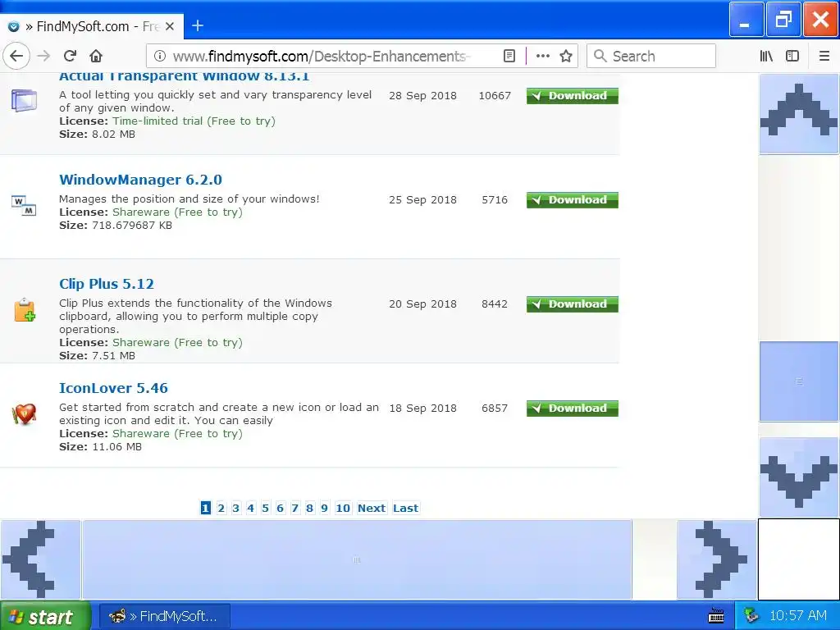
Task: Show site information icon in address bar
Action: tap(160, 56)
